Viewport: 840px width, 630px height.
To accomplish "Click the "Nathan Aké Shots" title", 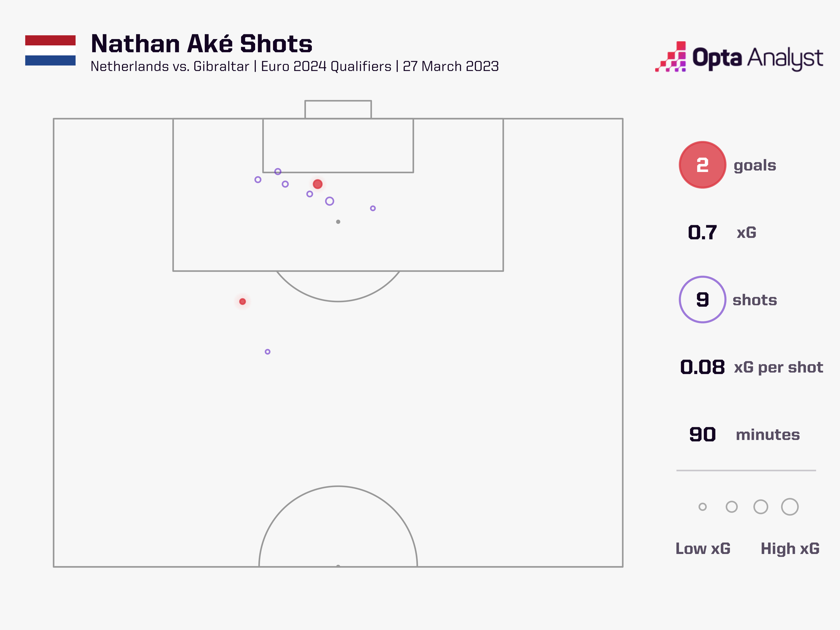I will (x=201, y=44).
